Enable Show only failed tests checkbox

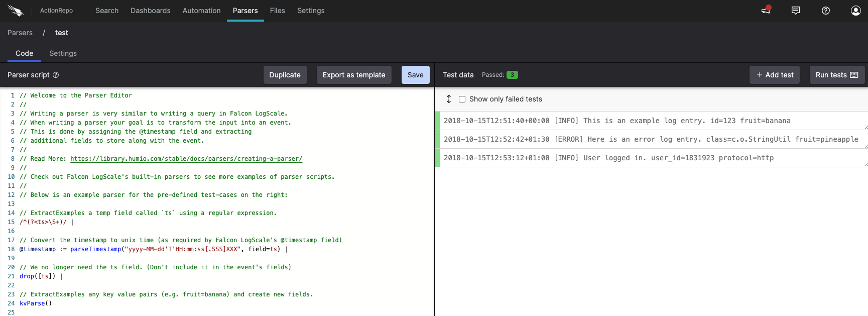coord(462,99)
